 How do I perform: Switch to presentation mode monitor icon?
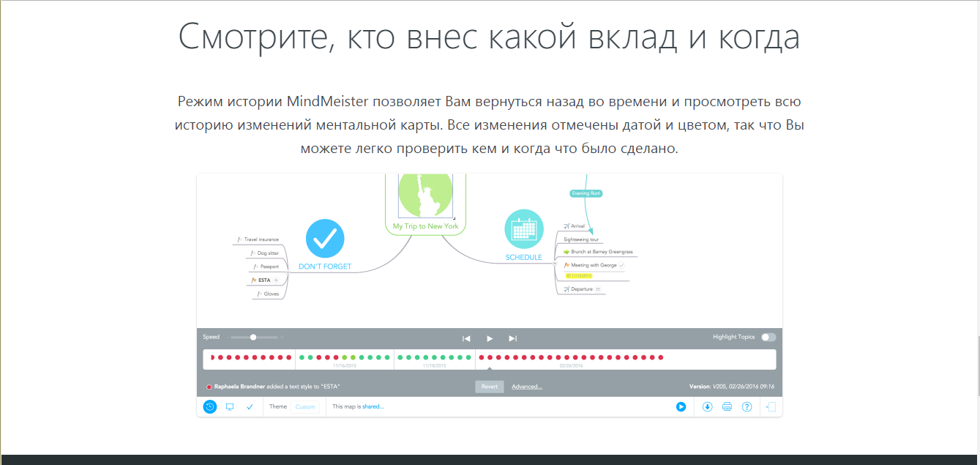point(229,406)
